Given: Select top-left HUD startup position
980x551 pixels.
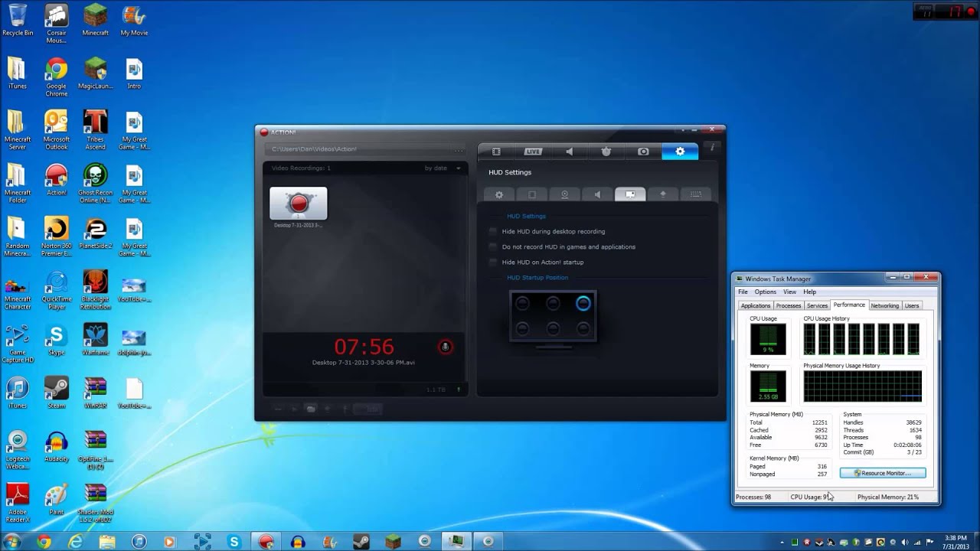Looking at the screenshot, I should (522, 304).
